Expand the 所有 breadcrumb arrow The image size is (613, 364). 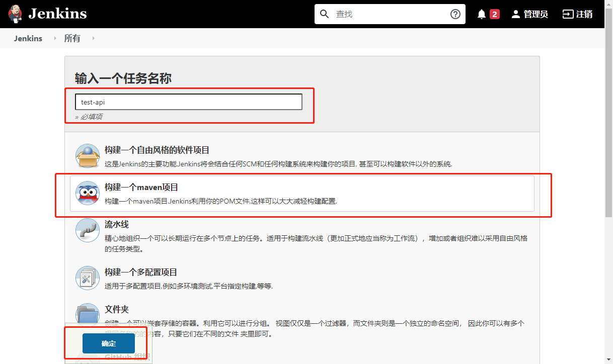93,38
